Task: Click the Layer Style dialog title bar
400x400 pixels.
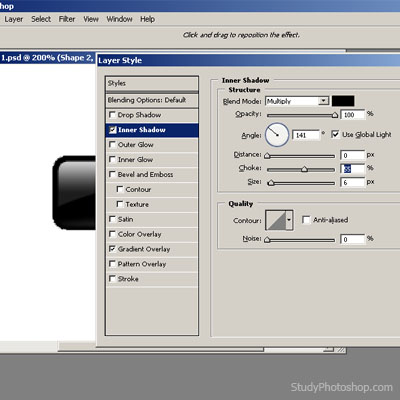Action: pyautogui.click(x=249, y=60)
